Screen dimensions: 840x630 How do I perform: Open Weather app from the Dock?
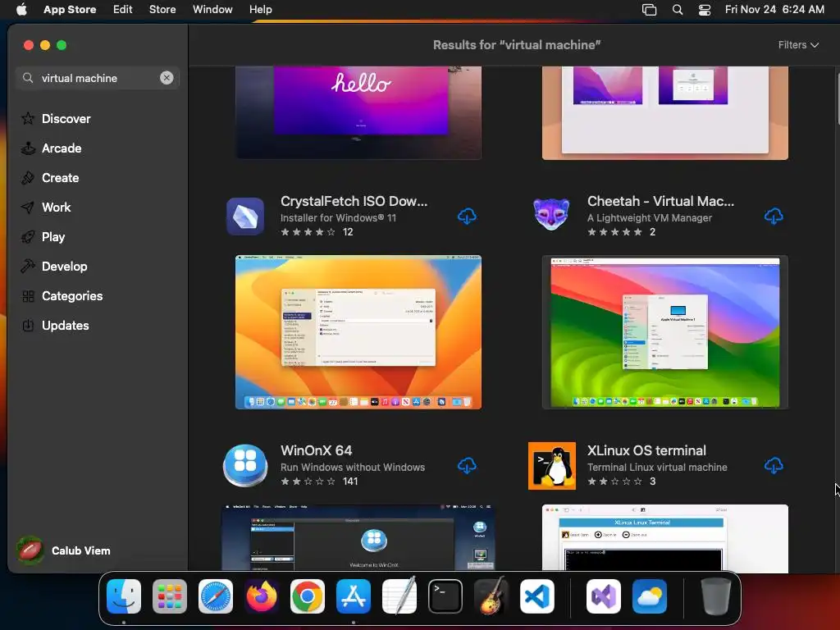(650, 596)
